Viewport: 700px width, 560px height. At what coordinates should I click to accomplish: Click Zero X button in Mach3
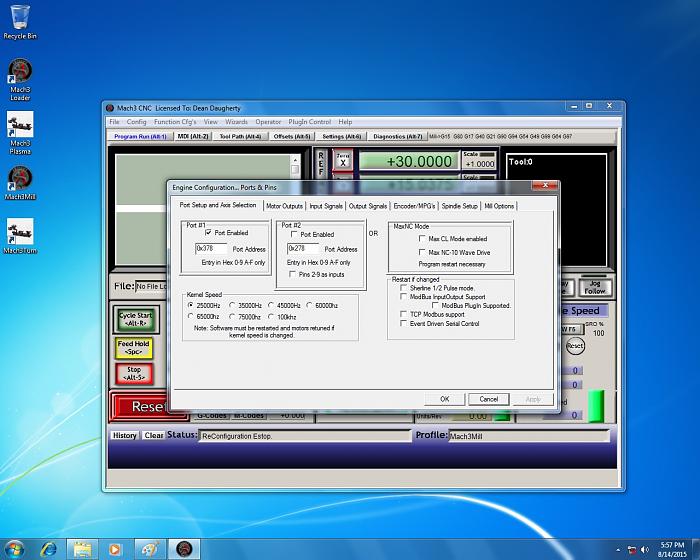click(343, 160)
